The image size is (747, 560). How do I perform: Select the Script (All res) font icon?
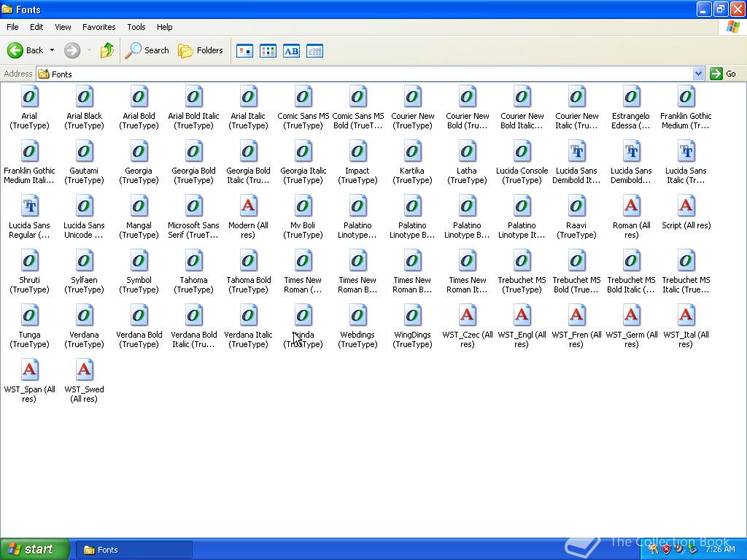pyautogui.click(x=686, y=206)
